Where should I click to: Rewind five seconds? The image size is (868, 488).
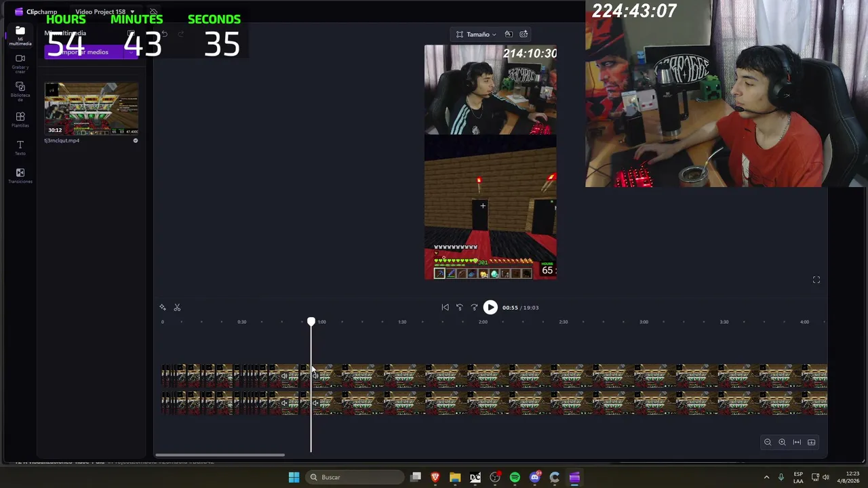coord(459,308)
